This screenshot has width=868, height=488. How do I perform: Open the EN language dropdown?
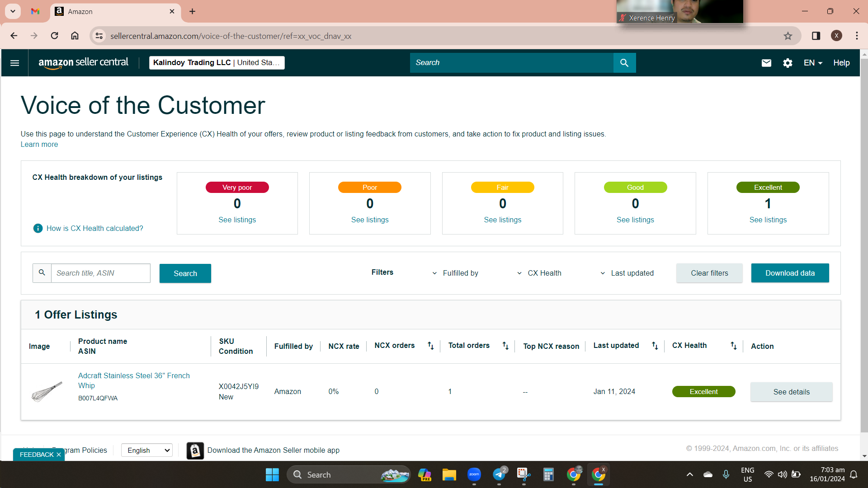(813, 63)
